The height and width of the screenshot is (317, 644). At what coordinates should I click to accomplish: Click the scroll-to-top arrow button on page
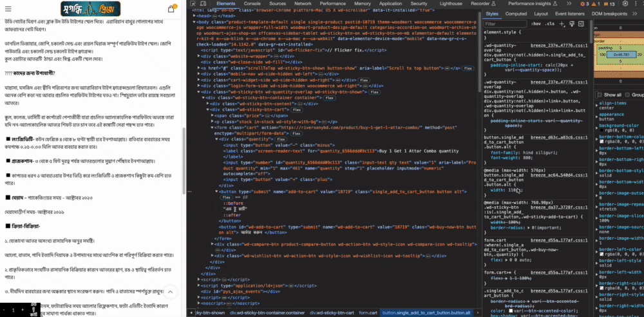[171, 292]
